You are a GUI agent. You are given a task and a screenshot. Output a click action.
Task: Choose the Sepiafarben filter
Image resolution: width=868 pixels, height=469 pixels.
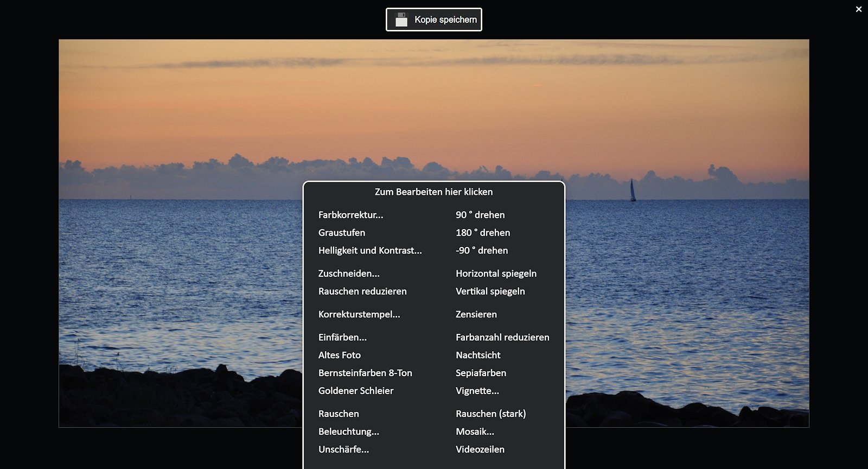coord(481,373)
